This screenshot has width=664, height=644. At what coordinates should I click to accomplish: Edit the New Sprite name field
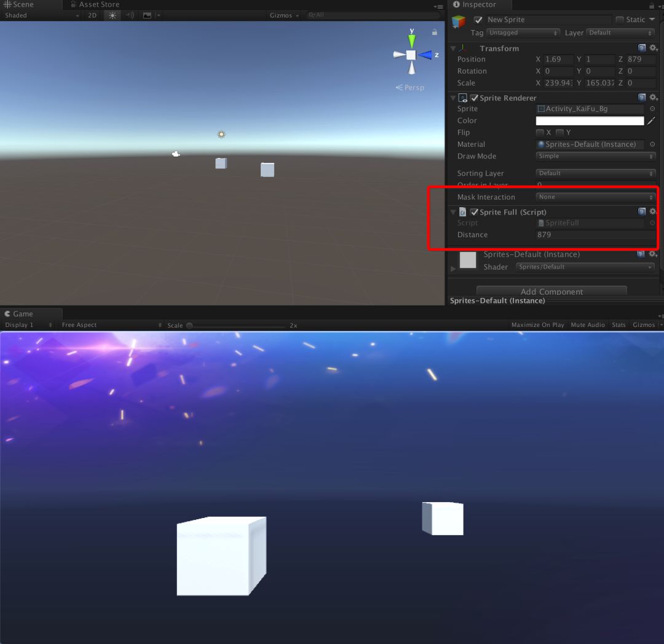pyautogui.click(x=548, y=20)
